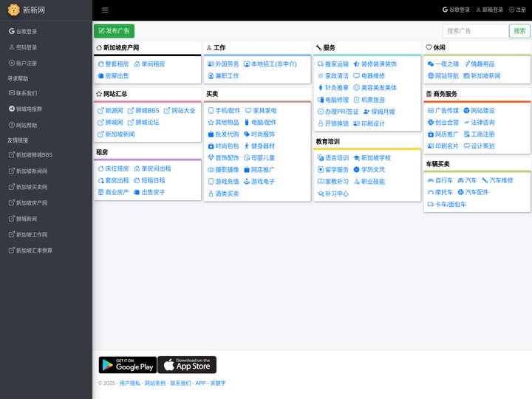The image size is (532, 399).
Task: Click the globe icon beside 网站导航
Action: pyautogui.click(x=431, y=76)
